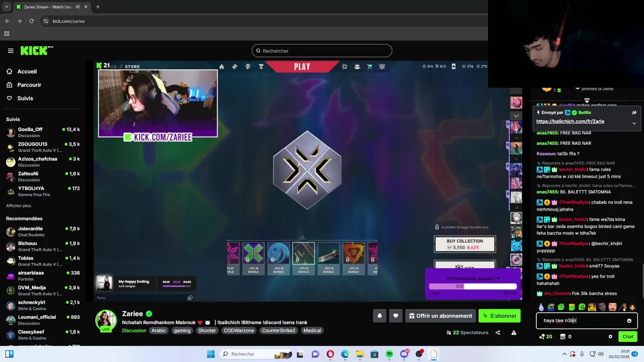Click DVM_Medja channel avatar
This screenshot has height=362, width=644.
pyautogui.click(x=11, y=291)
